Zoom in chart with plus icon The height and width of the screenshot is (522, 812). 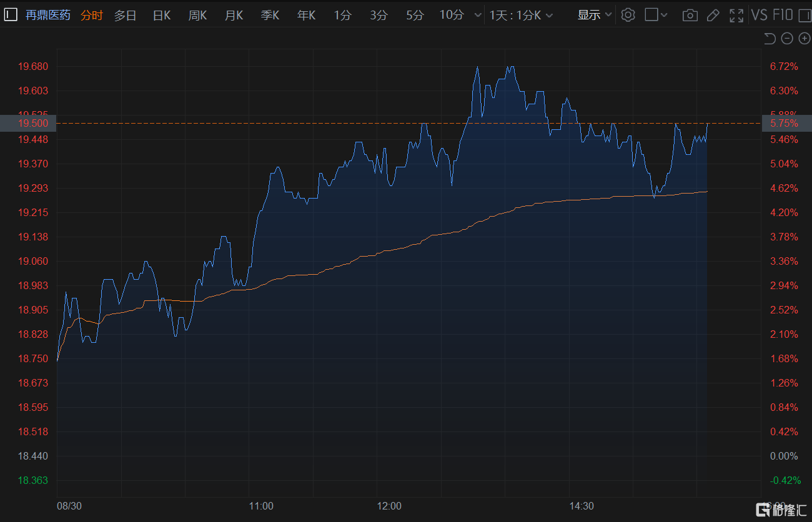click(x=804, y=39)
